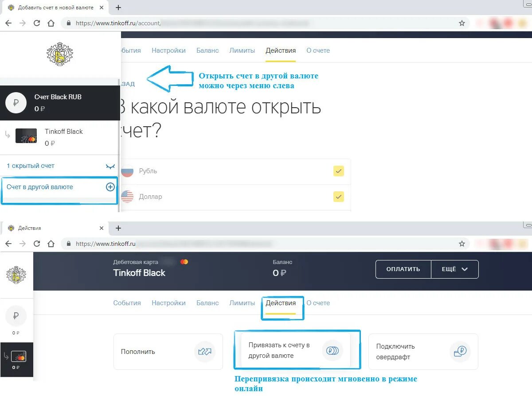Image resolution: width=532 pixels, height=396 pixels.
Task: Click the plus icon next to 'Счет в другой валюте'
Action: point(110,187)
